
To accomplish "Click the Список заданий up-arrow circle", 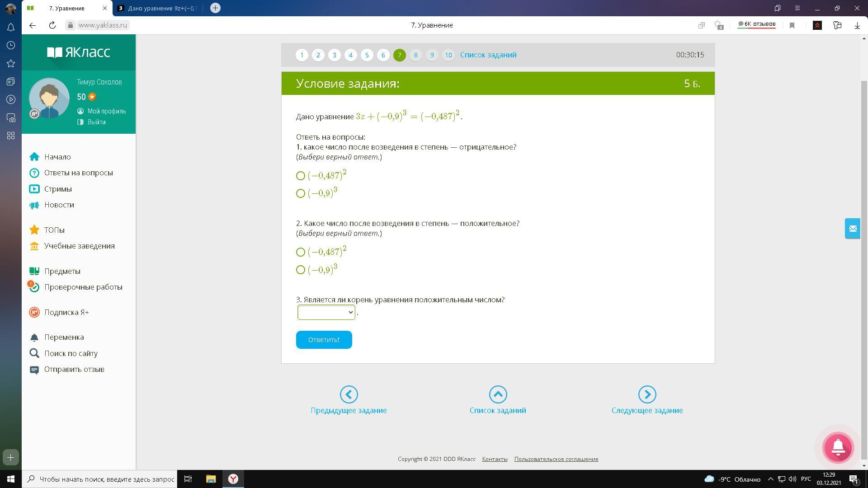I will pyautogui.click(x=498, y=394).
